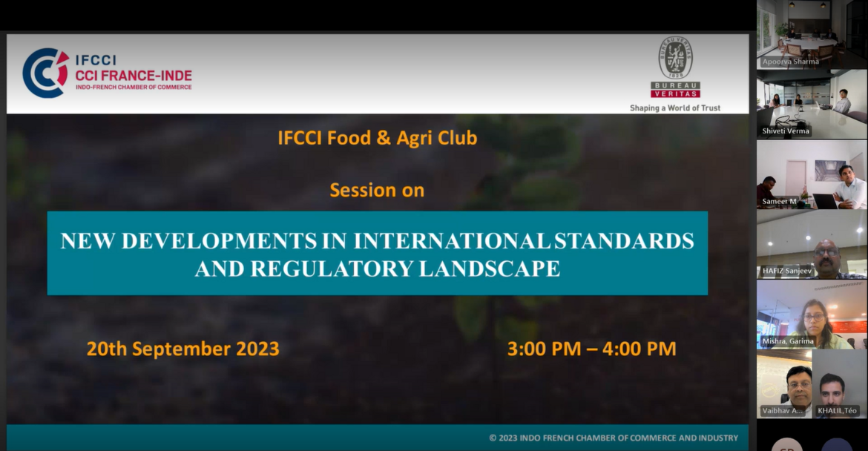Click the 'IFCCI Food & Agri Club' heading
868x451 pixels.
pos(377,138)
